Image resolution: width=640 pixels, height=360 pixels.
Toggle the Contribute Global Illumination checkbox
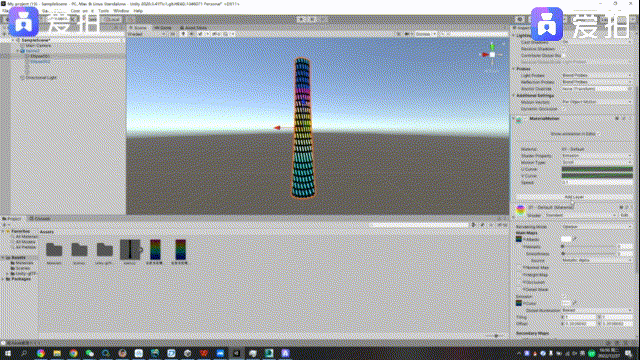click(x=564, y=55)
